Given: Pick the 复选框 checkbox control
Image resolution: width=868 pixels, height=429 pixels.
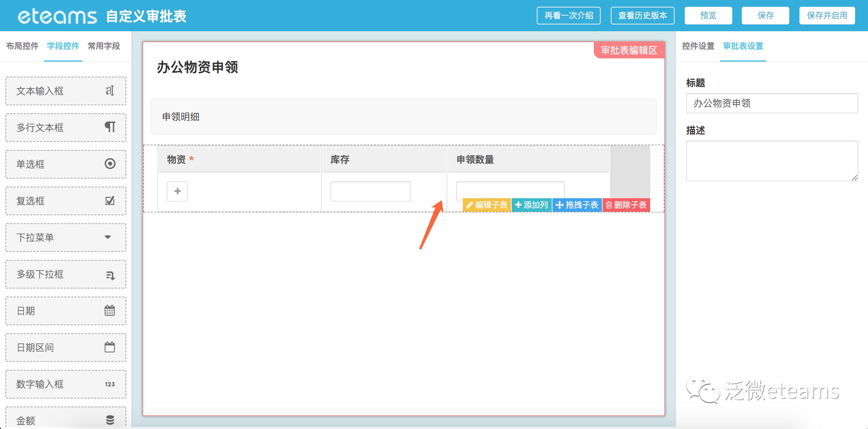Looking at the screenshot, I should [66, 201].
